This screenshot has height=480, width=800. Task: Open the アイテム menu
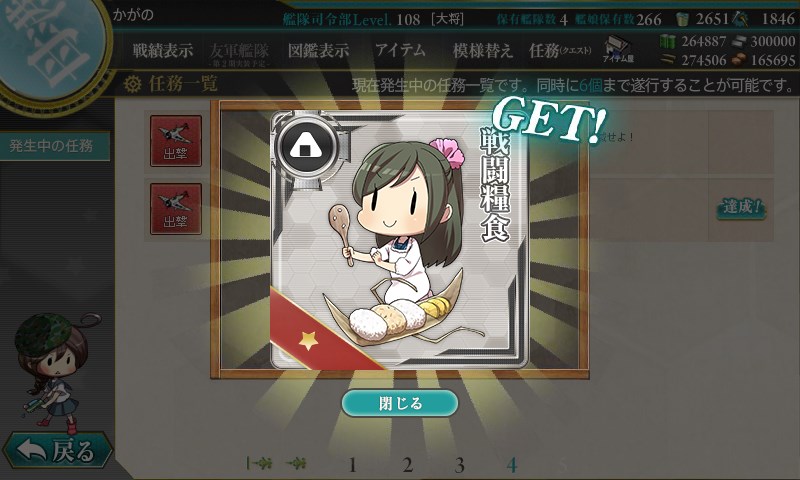tap(400, 49)
